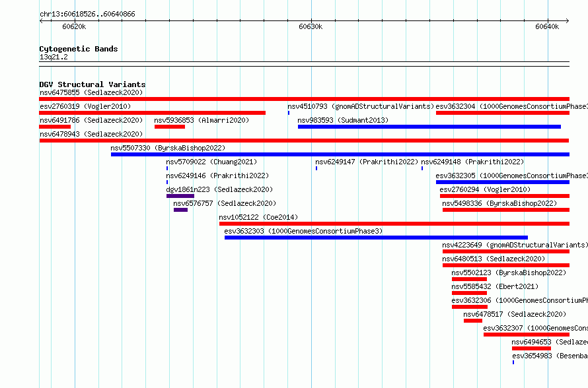Open esv3654983 variant label
Screen dimensions: 588x388
point(550,356)
